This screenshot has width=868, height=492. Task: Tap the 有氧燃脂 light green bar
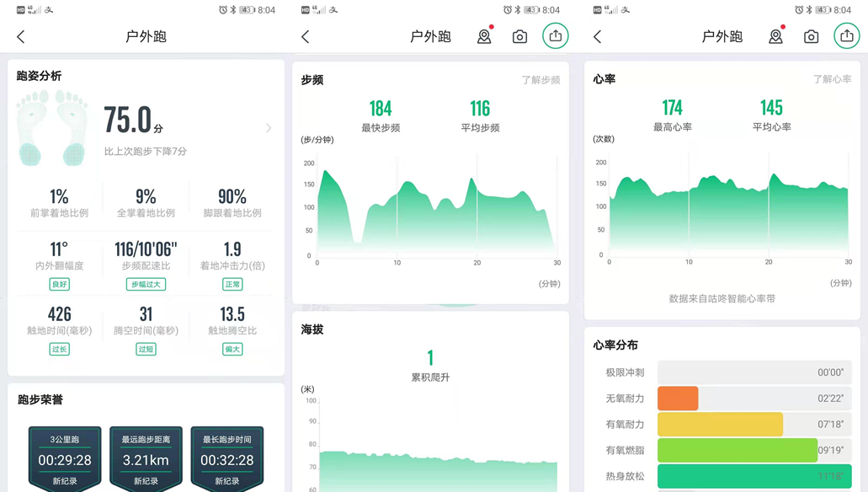[x=738, y=451]
